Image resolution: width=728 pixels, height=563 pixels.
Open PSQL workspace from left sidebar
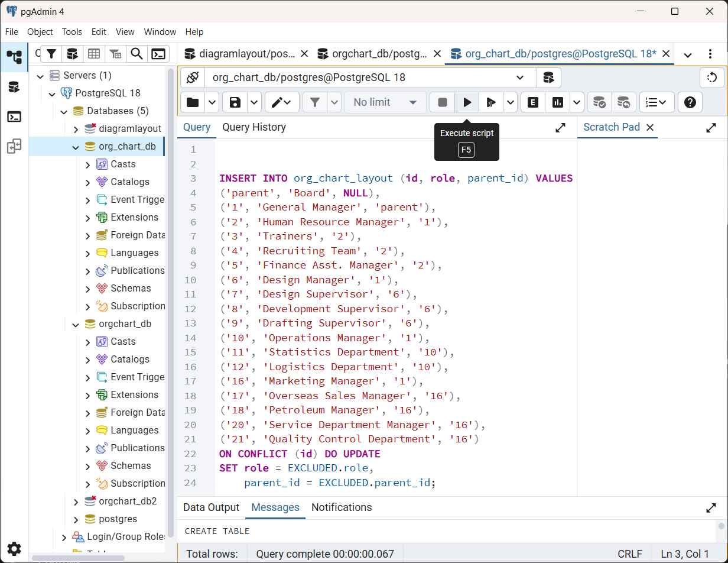14,117
